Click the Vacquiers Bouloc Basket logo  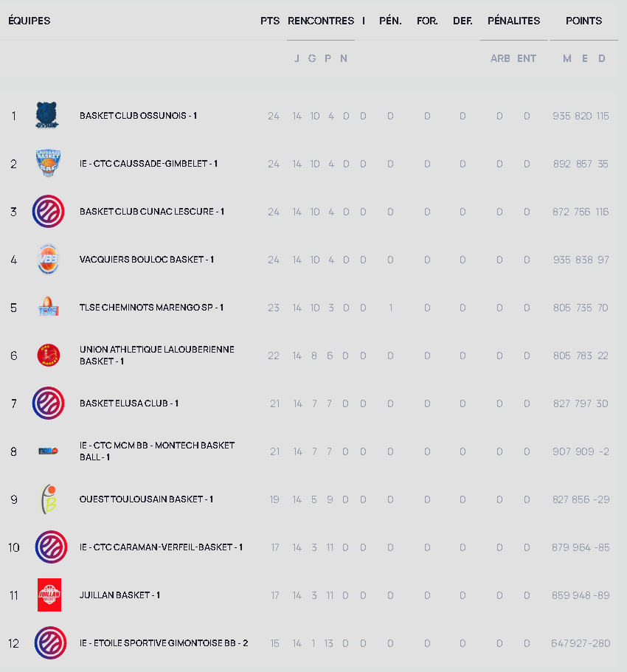[x=48, y=260]
